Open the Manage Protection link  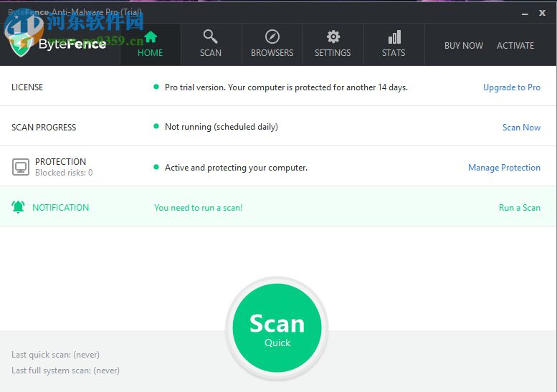tap(504, 168)
